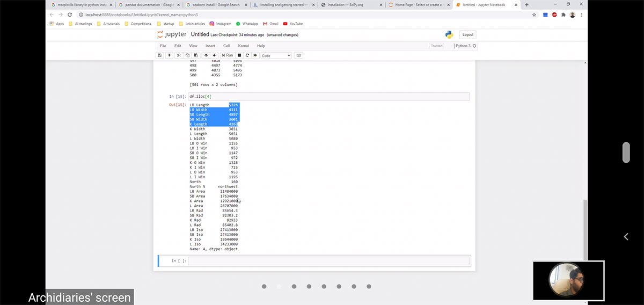Click into the empty input cell
The image size is (644, 305).
pyautogui.click(x=328, y=261)
